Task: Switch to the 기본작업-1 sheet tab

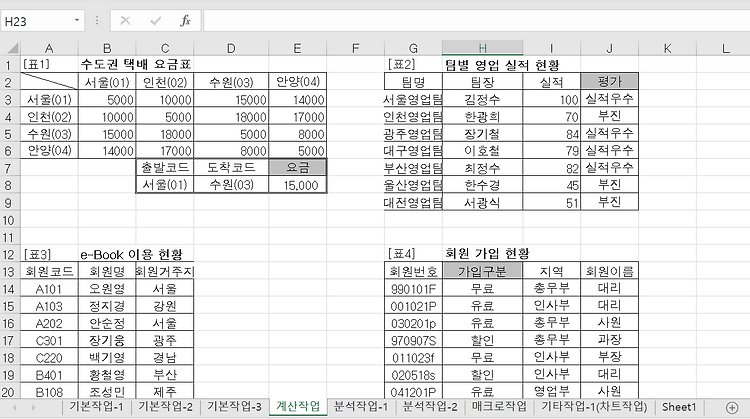Action: pos(97,407)
